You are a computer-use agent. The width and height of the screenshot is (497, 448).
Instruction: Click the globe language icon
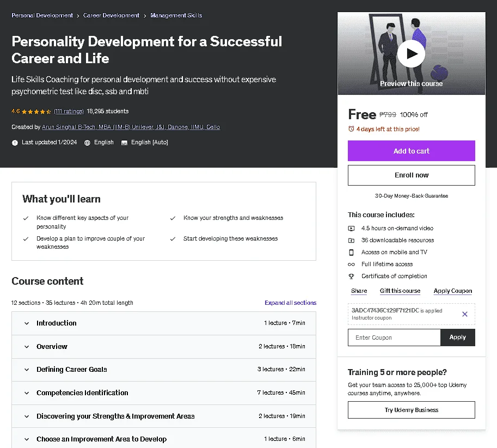(87, 143)
